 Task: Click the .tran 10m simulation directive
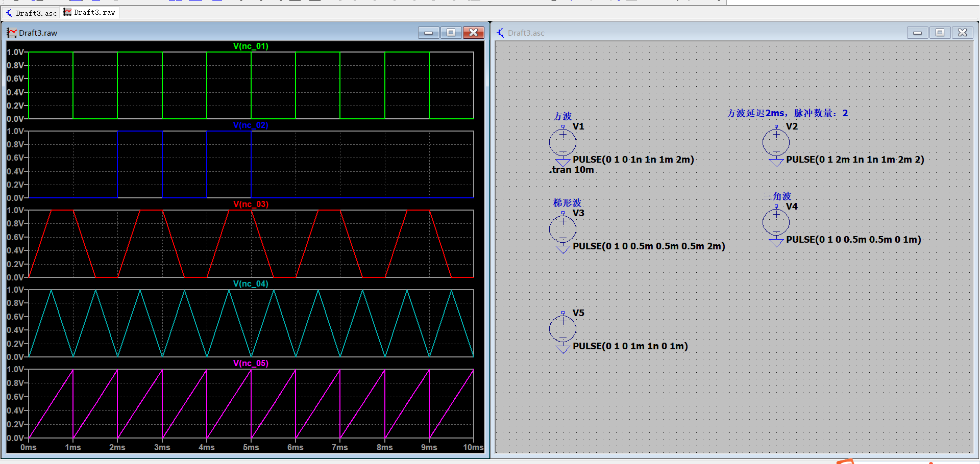pyautogui.click(x=572, y=170)
